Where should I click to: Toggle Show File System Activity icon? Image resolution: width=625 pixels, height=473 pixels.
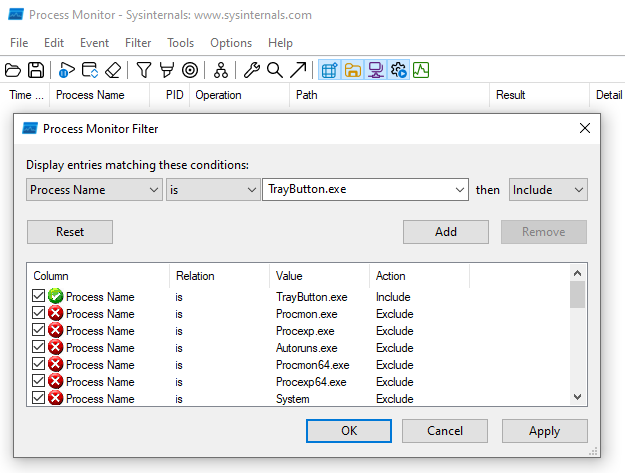point(352,70)
